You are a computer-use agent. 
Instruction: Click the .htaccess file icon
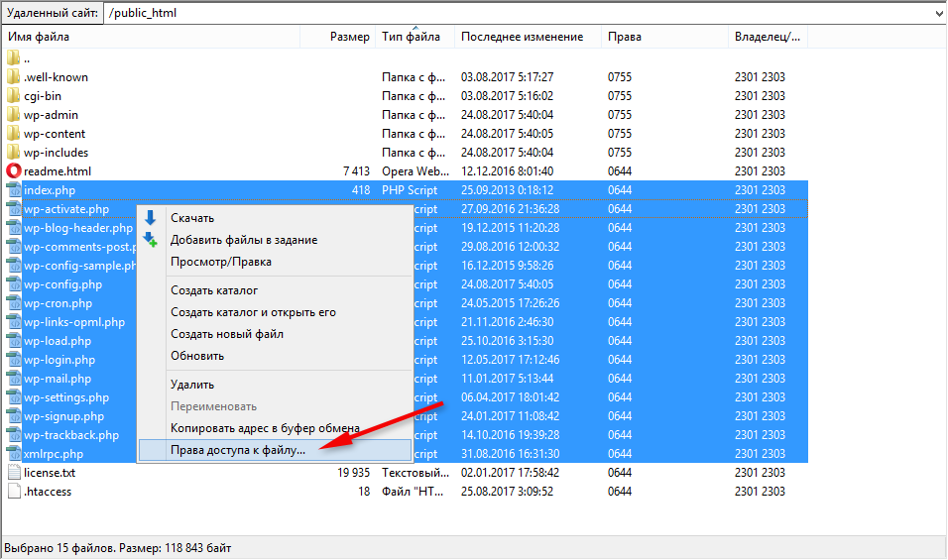[13, 492]
